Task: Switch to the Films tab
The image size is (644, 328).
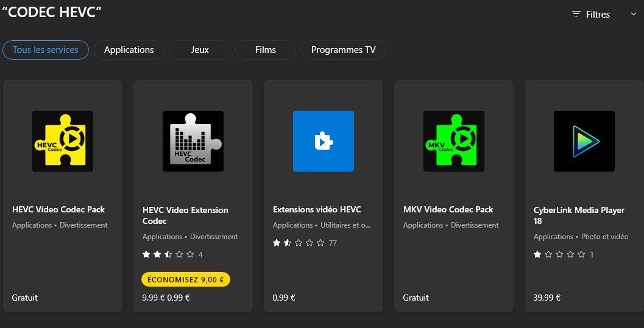Action: tap(265, 50)
